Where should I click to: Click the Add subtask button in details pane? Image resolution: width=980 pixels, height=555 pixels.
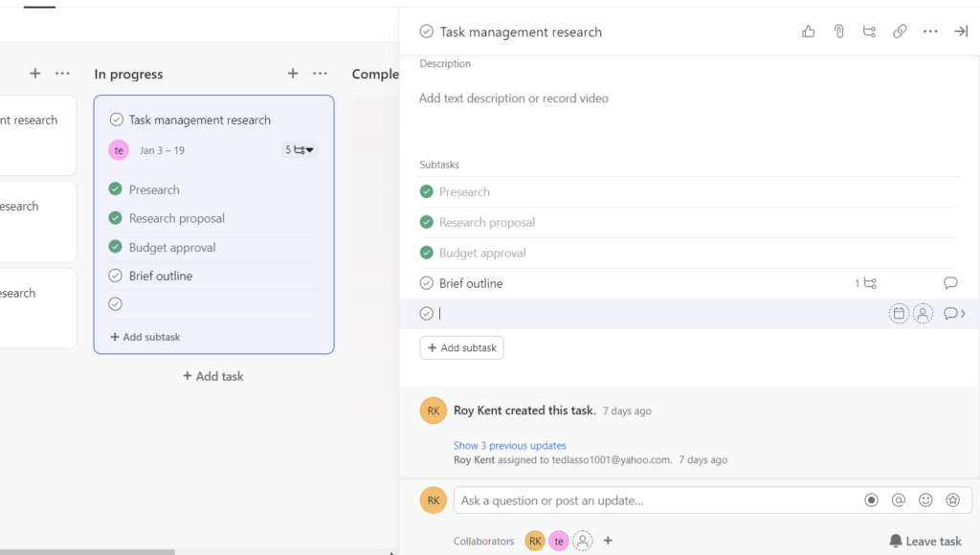(x=461, y=347)
